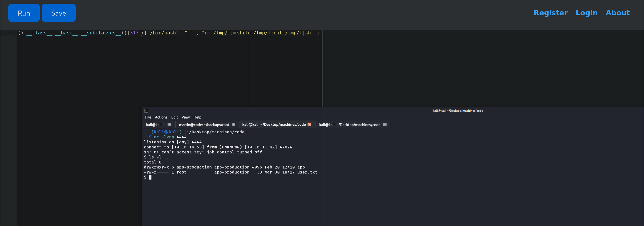
Task: Open the About page
Action: (x=618, y=13)
